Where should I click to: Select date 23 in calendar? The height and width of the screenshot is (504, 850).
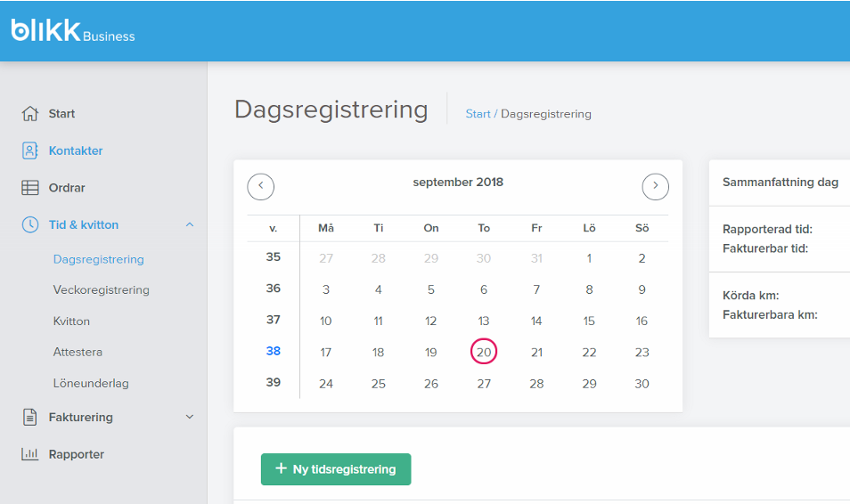pos(642,353)
